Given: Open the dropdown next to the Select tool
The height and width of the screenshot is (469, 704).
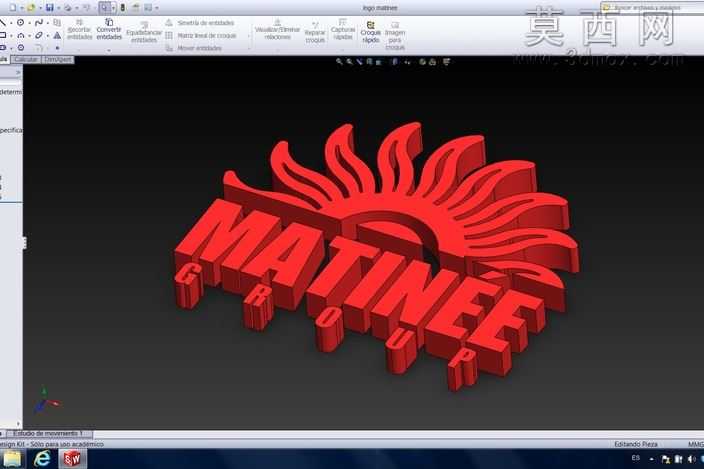Looking at the screenshot, I should (113, 8).
